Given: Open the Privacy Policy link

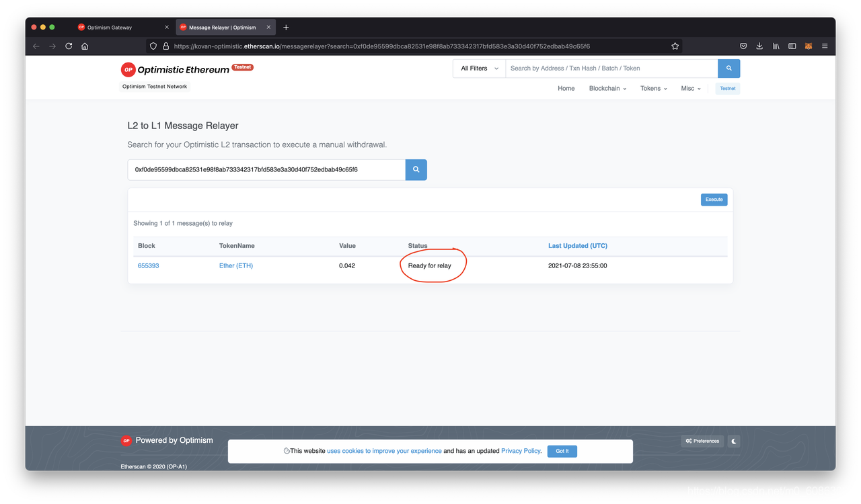Looking at the screenshot, I should coord(521,451).
